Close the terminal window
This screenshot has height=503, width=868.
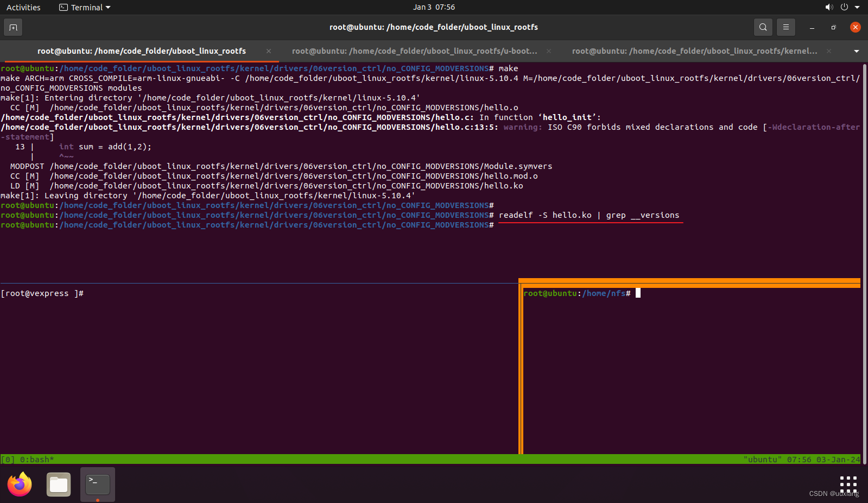[x=856, y=27]
